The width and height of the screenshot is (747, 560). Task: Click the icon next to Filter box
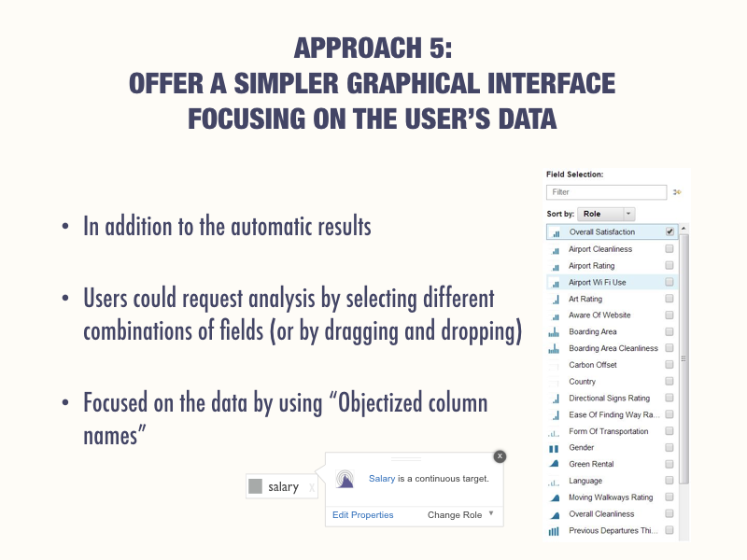point(677,192)
